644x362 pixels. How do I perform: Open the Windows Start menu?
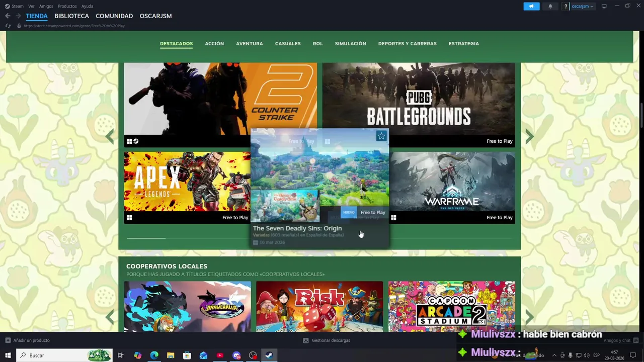(x=8, y=355)
